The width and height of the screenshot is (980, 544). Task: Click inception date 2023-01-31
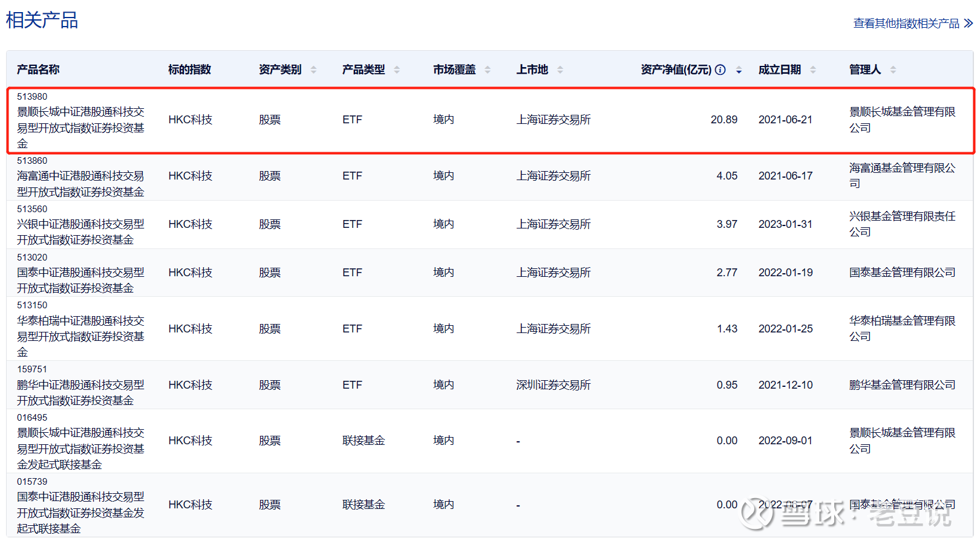[x=785, y=224]
